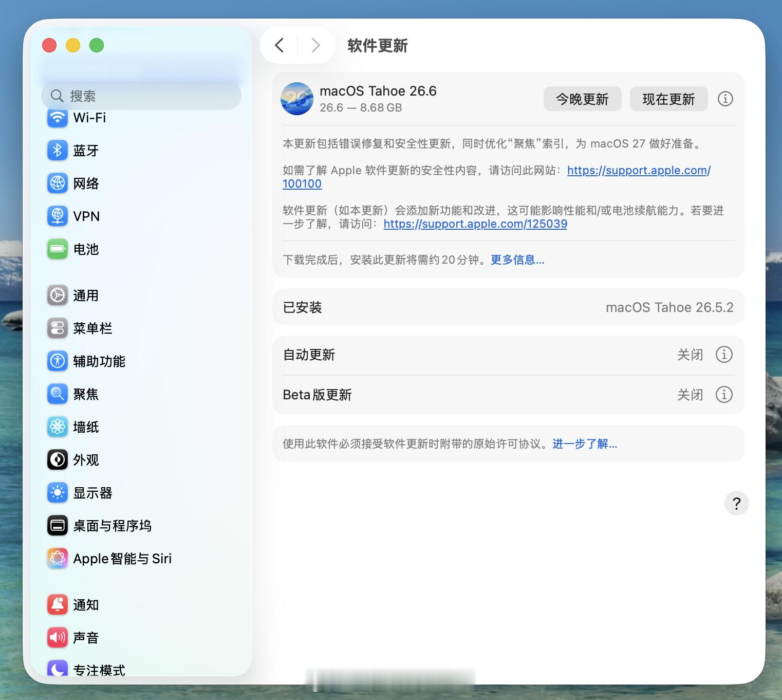This screenshot has width=782, height=700.
Task: Focus the 搜索 search field
Action: pos(141,96)
